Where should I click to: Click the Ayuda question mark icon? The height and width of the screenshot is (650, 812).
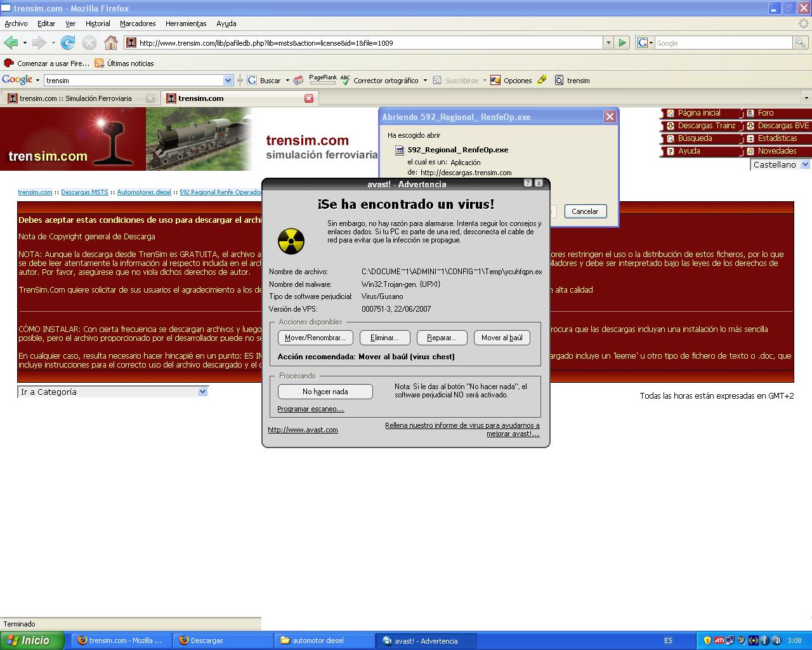[x=670, y=151]
